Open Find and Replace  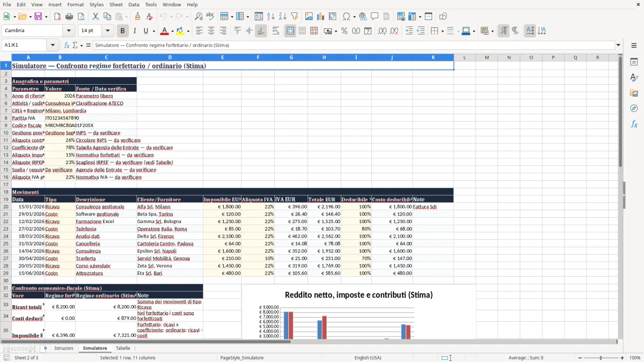[199, 17]
